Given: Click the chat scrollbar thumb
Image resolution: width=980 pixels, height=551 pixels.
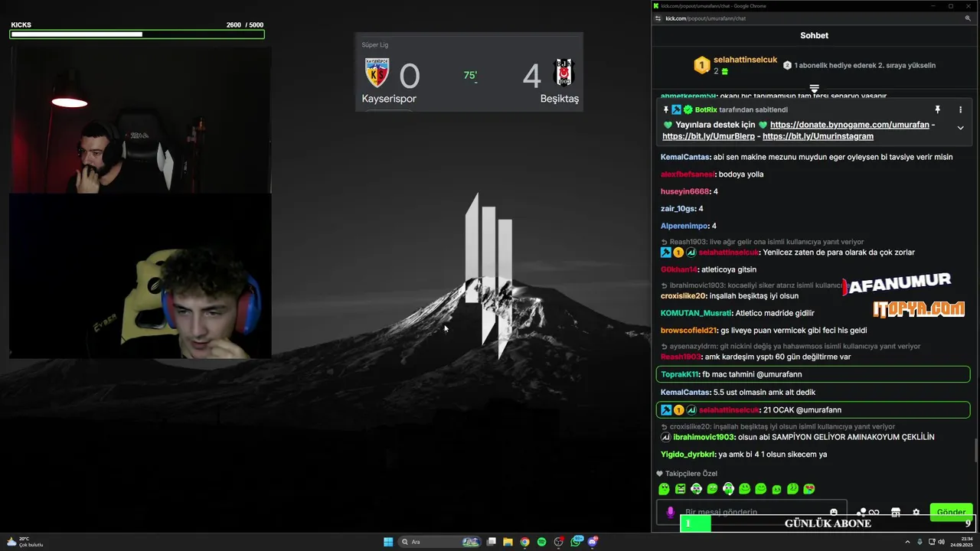Looking at the screenshot, I should point(975,452).
